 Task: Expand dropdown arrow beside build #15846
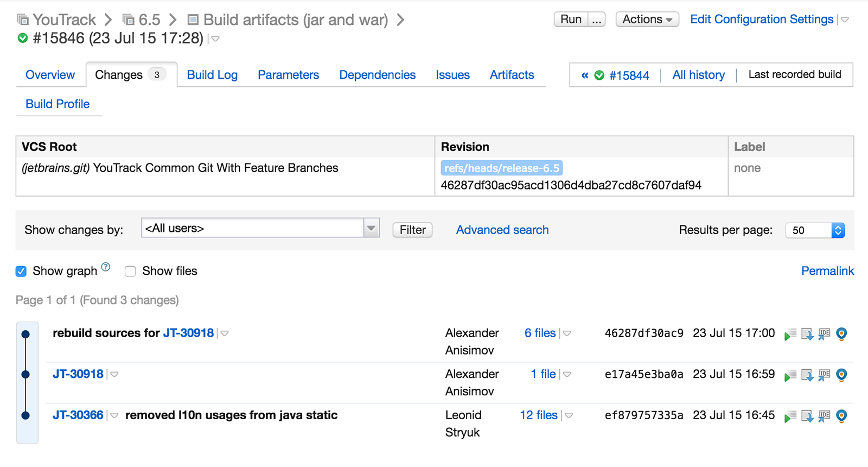click(215, 39)
